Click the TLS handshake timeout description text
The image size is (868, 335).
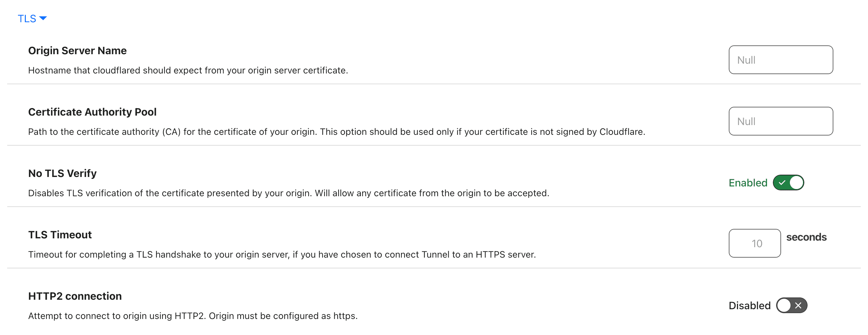[x=282, y=255]
